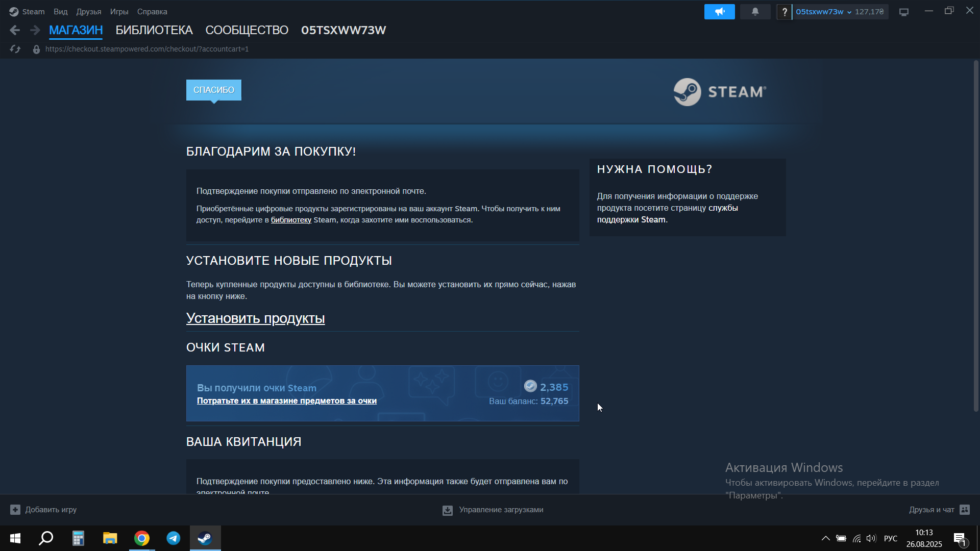Click the ВАША КВИТАНЦИЯ heading
The image size is (980, 551).
pos(243,442)
